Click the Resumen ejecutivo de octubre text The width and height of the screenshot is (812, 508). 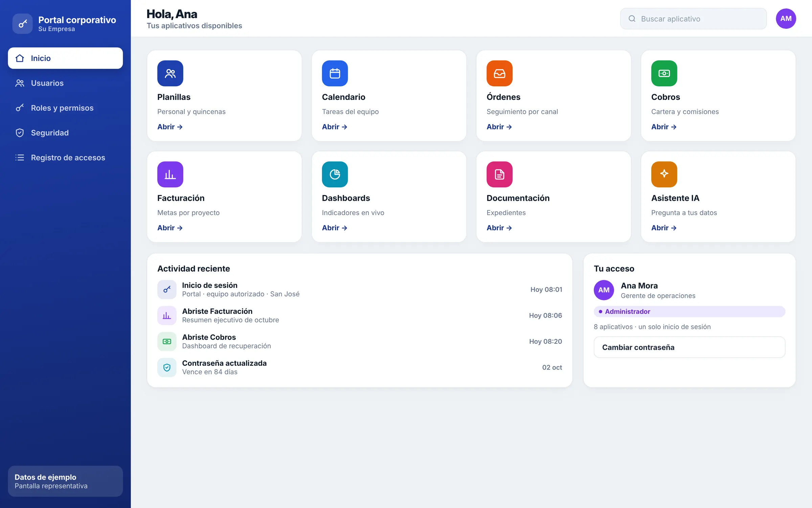(x=230, y=320)
